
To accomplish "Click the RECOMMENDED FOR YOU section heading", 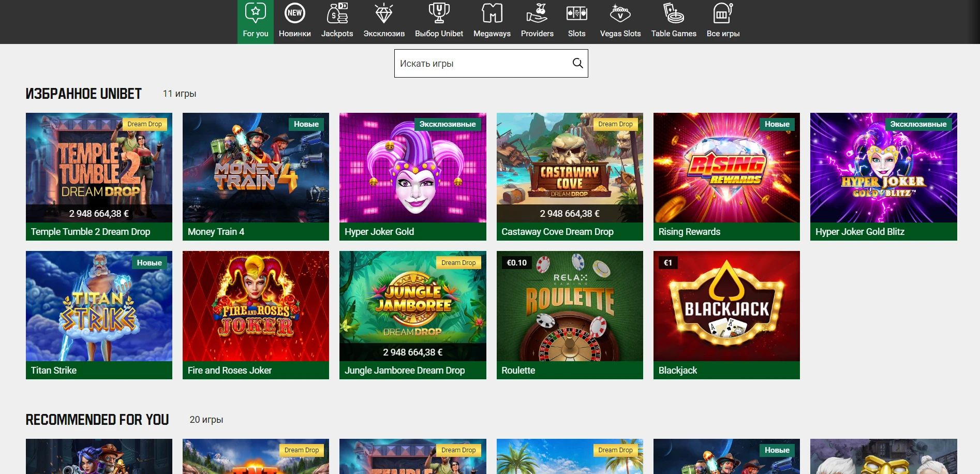I will [97, 420].
